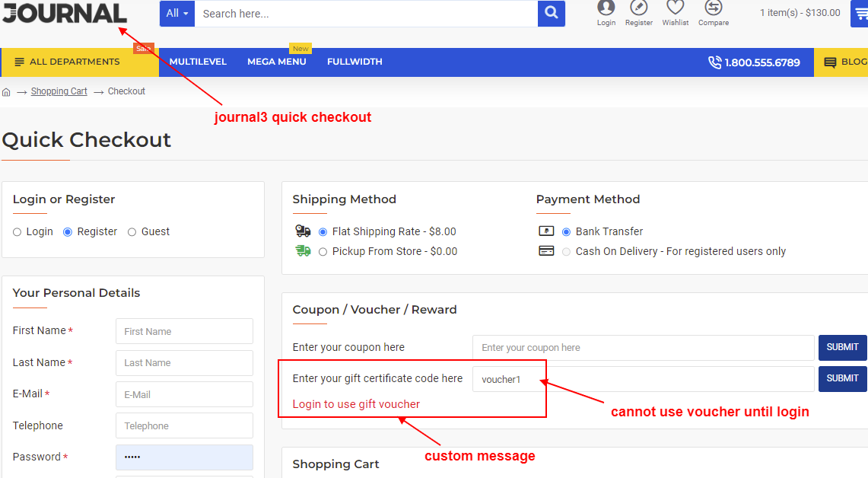Open the All category search dropdown
The image size is (868, 478).
(176, 14)
